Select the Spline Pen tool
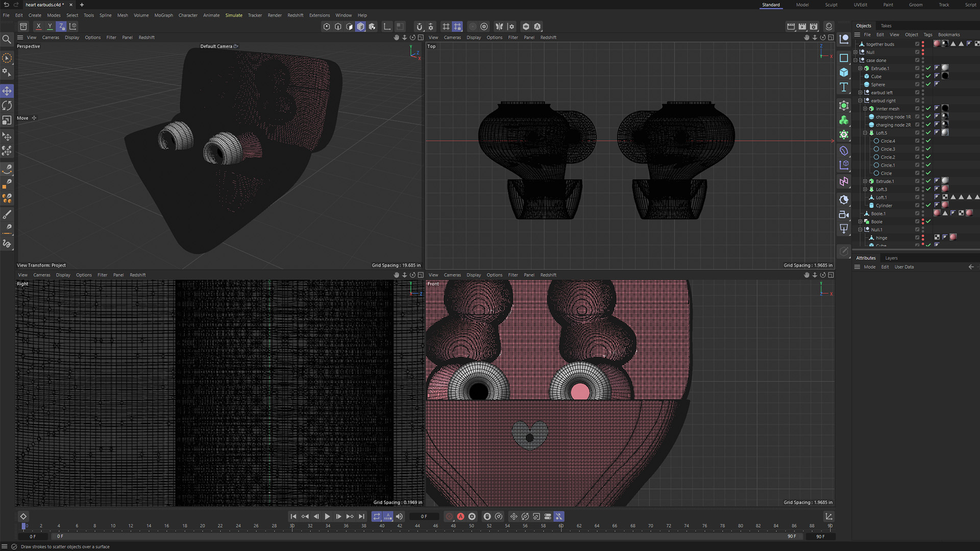Image resolution: width=980 pixels, height=551 pixels. 7,169
